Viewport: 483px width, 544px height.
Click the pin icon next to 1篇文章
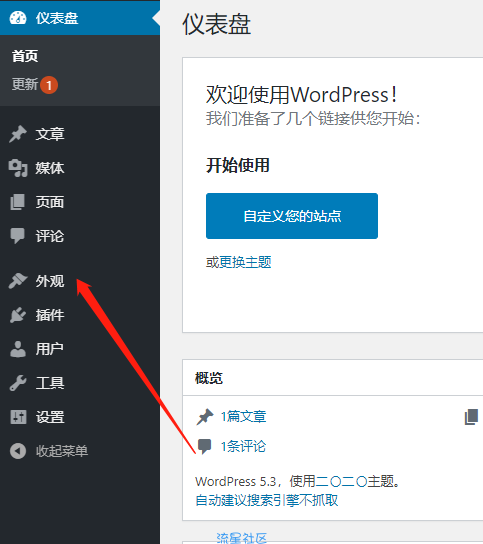tap(205, 417)
